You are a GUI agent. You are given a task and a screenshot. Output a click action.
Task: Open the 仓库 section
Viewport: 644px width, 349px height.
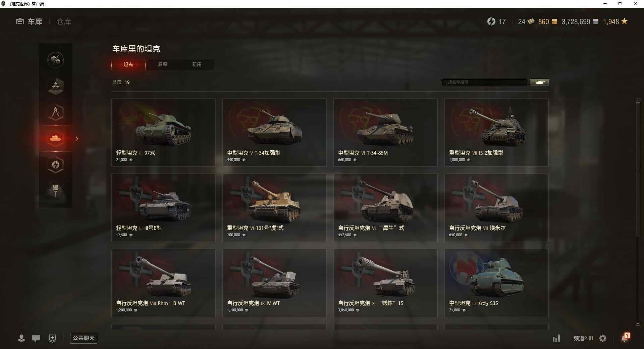point(64,21)
